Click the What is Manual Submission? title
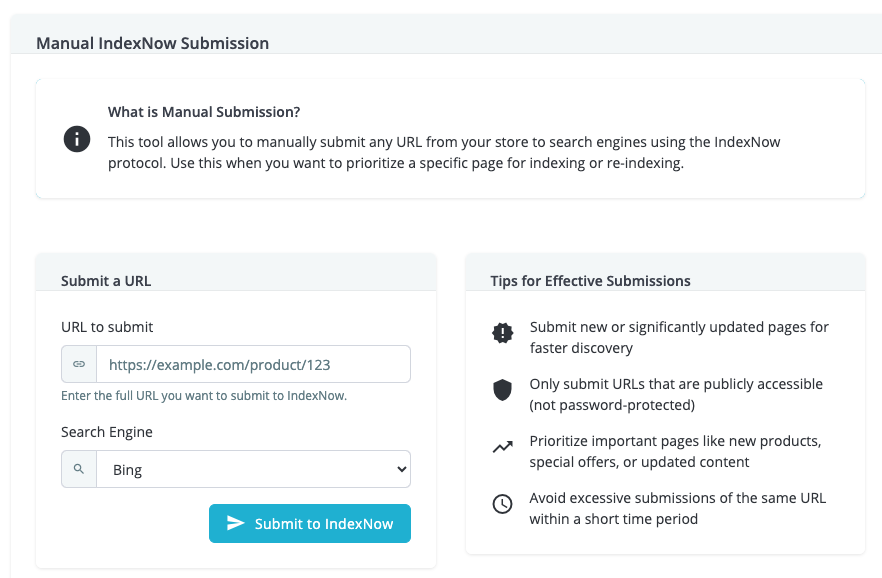The image size is (882, 578). 204,112
